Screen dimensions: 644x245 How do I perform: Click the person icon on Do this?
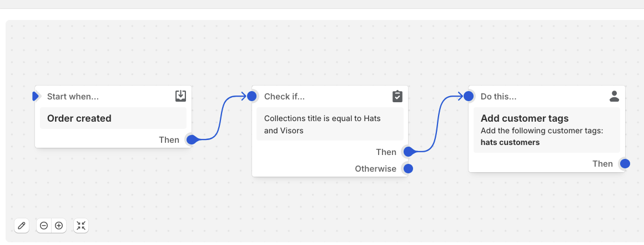coord(614,96)
